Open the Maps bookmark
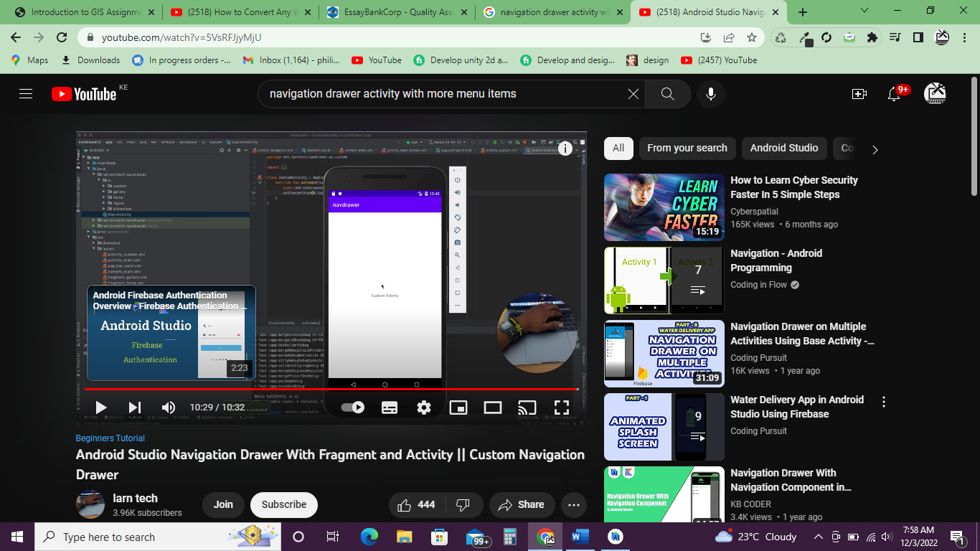Viewport: 980px width, 551px height. tap(30, 60)
